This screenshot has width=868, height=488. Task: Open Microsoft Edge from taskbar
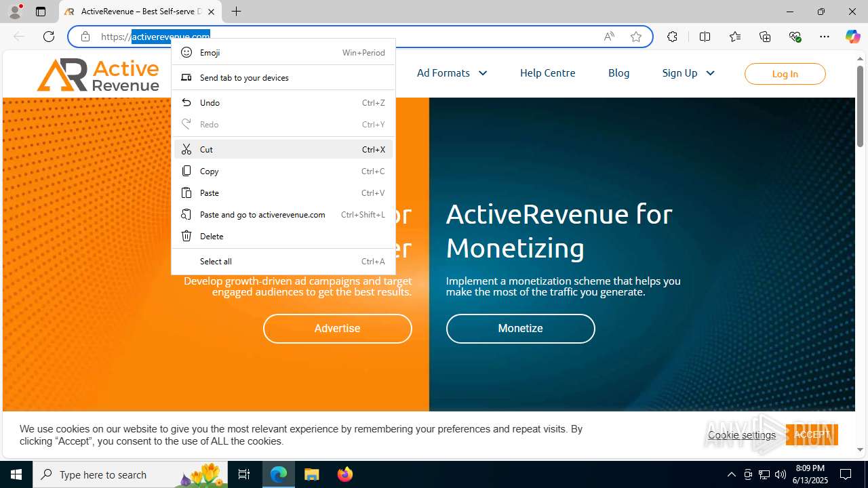(x=279, y=474)
